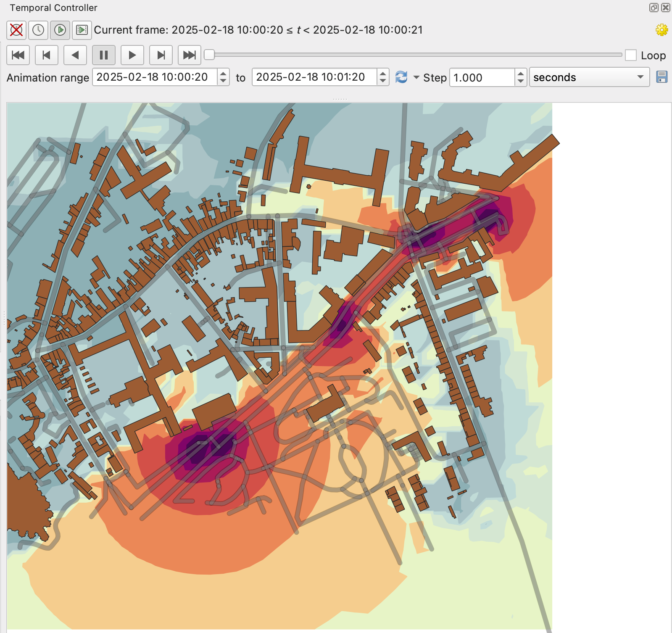Open the range refresh options dropdown arrow

pos(416,77)
